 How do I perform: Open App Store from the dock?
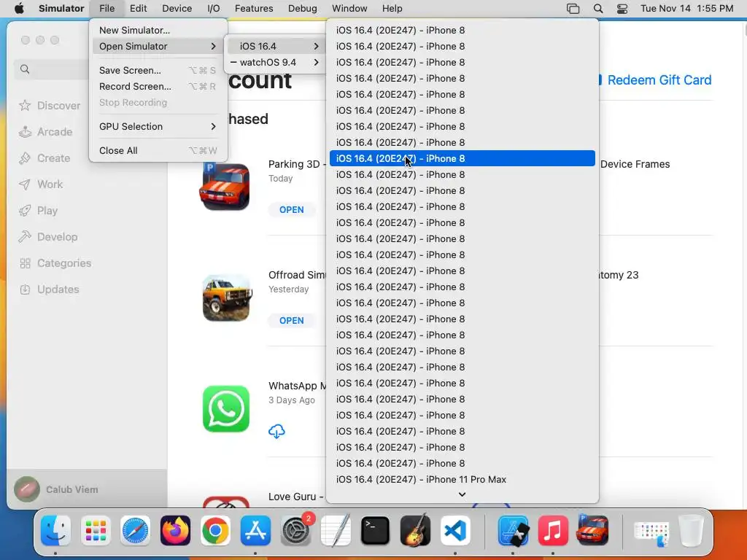click(x=255, y=531)
